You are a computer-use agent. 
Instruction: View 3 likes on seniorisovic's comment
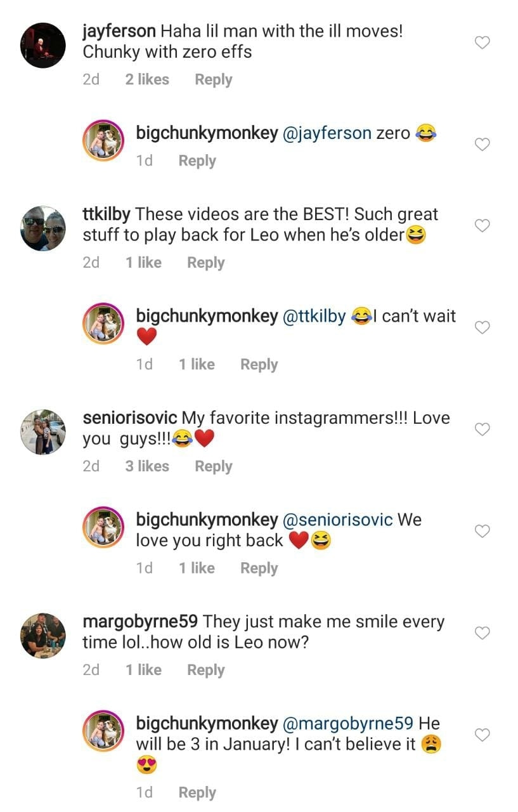[147, 466]
